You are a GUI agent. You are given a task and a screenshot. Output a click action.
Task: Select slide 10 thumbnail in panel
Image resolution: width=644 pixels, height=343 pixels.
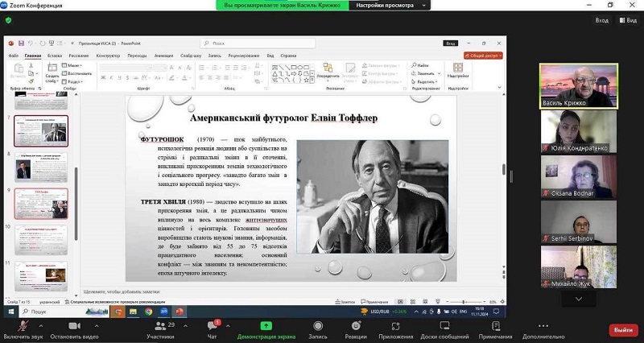click(x=41, y=240)
